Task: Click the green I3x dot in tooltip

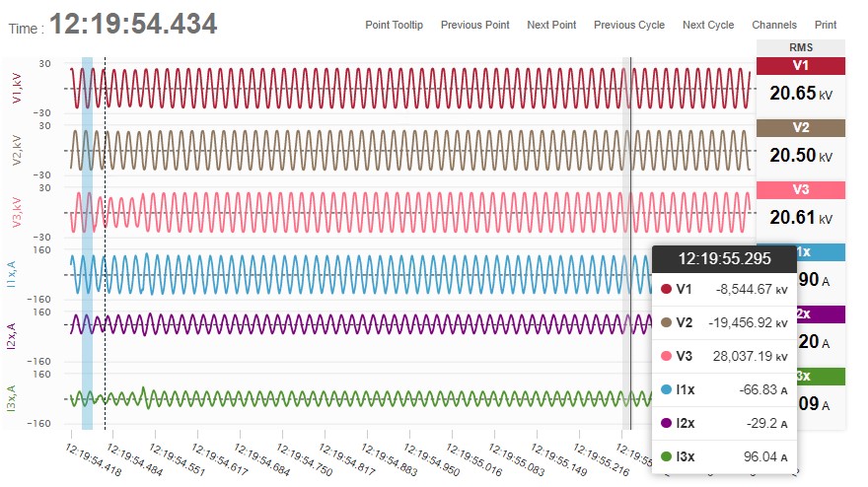Action: tap(666, 456)
